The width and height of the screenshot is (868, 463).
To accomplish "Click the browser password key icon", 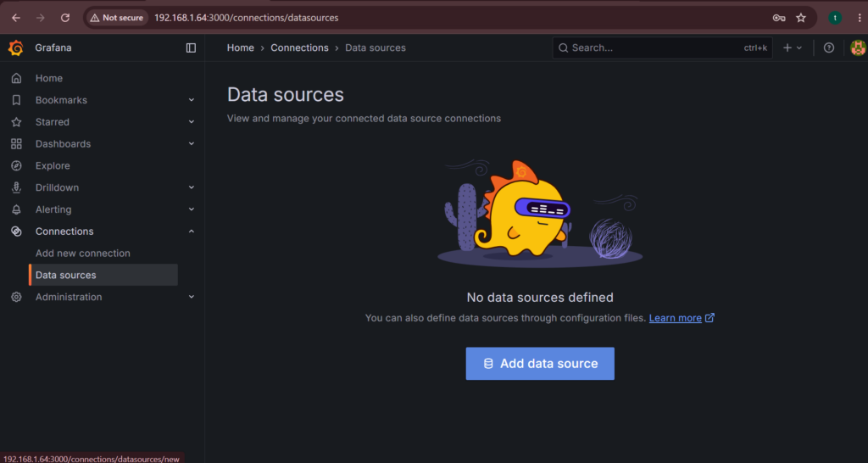I will pos(779,18).
